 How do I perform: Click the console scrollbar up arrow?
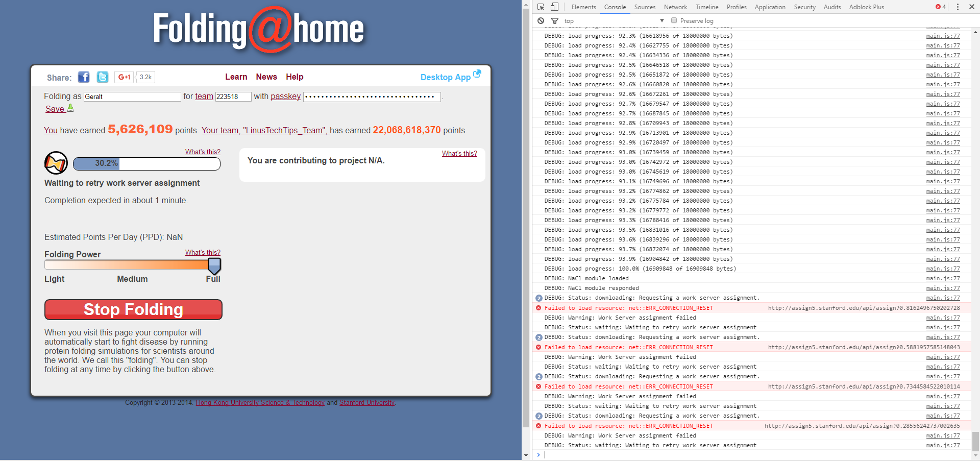pyautogui.click(x=975, y=32)
